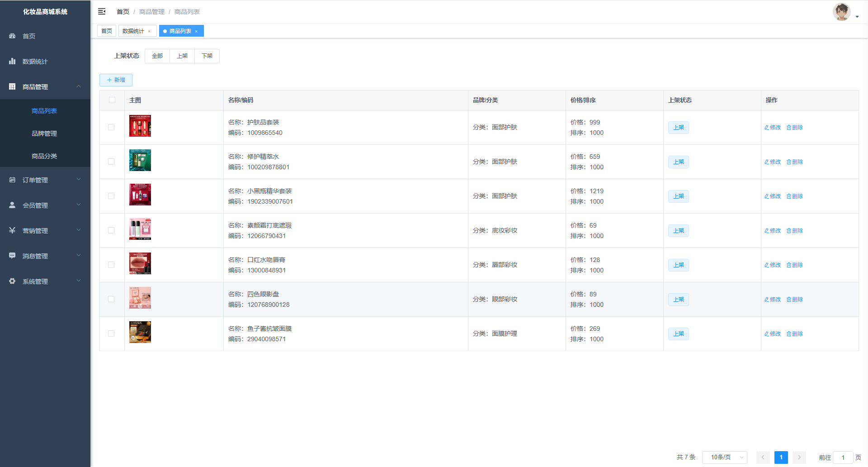
Task: Close the 数据统计 tab
Action: [x=149, y=31]
